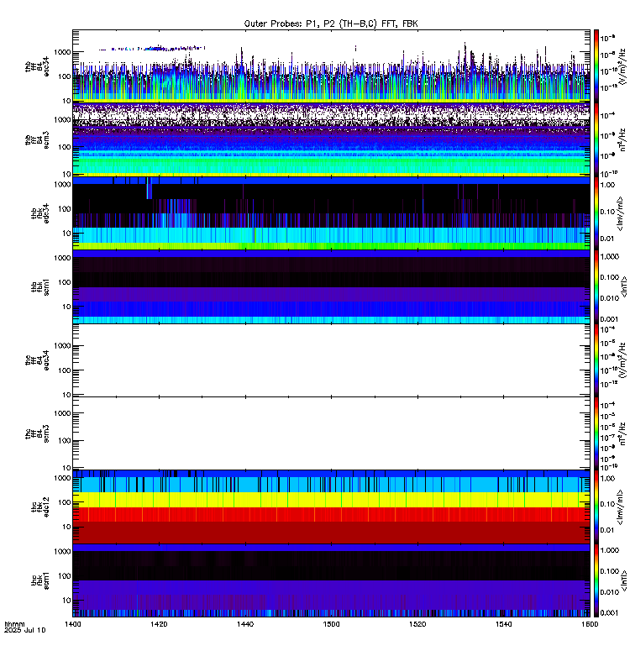
Task: Click the empty thc scm3 FFT panel
Action: (331, 433)
